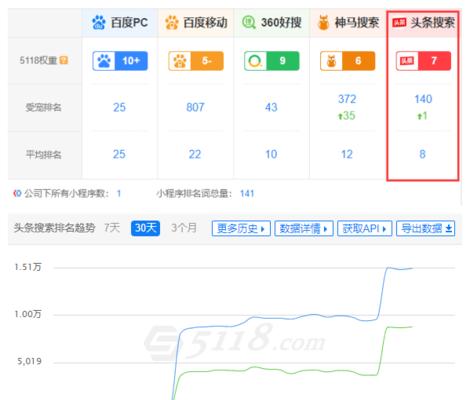Select the 360好搜 column header
This screenshot has height=400, width=470.
click(x=272, y=23)
